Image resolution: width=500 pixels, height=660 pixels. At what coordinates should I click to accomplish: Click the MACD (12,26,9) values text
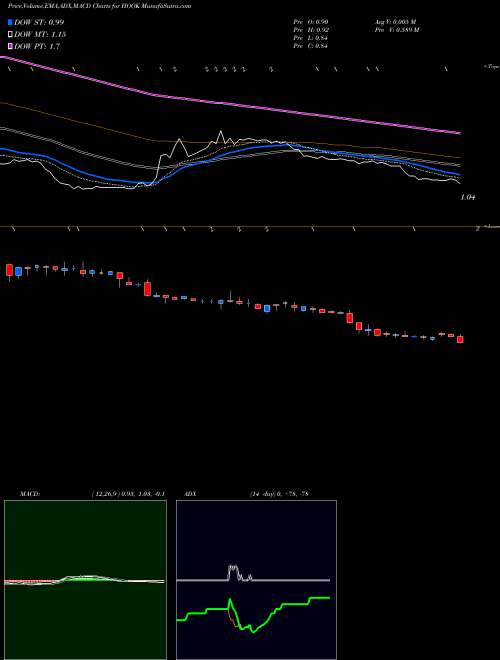click(x=128, y=494)
